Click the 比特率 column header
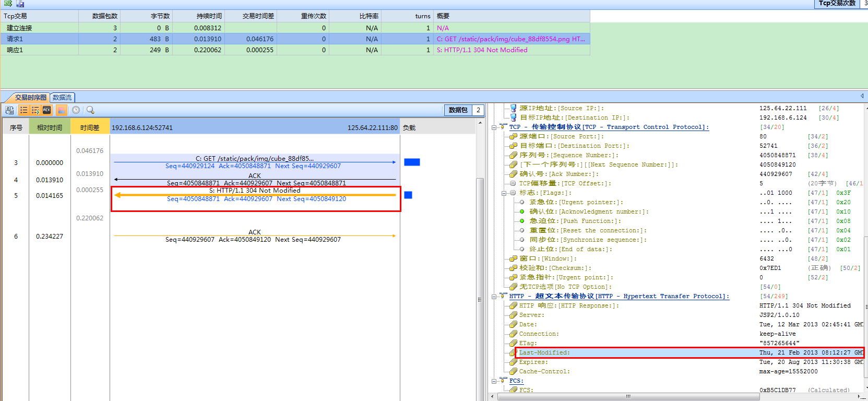Screen dimensions: 868x401 355,16
